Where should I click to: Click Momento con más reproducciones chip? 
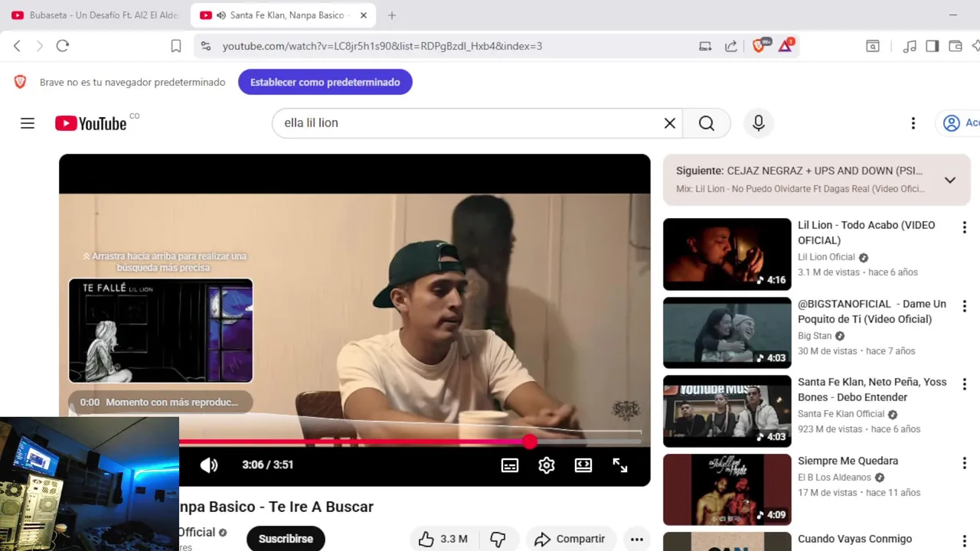(161, 403)
